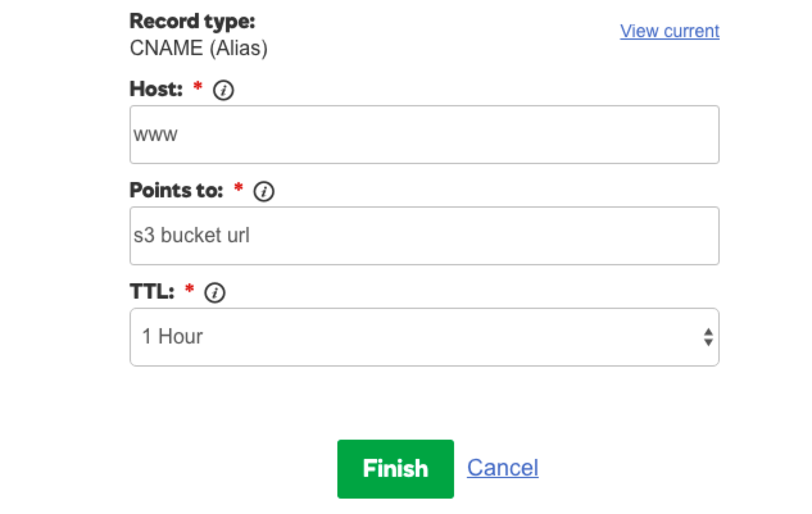Click the red asterisk beside Host
Image resolution: width=812 pixels, height=514 pixels.
(198, 88)
